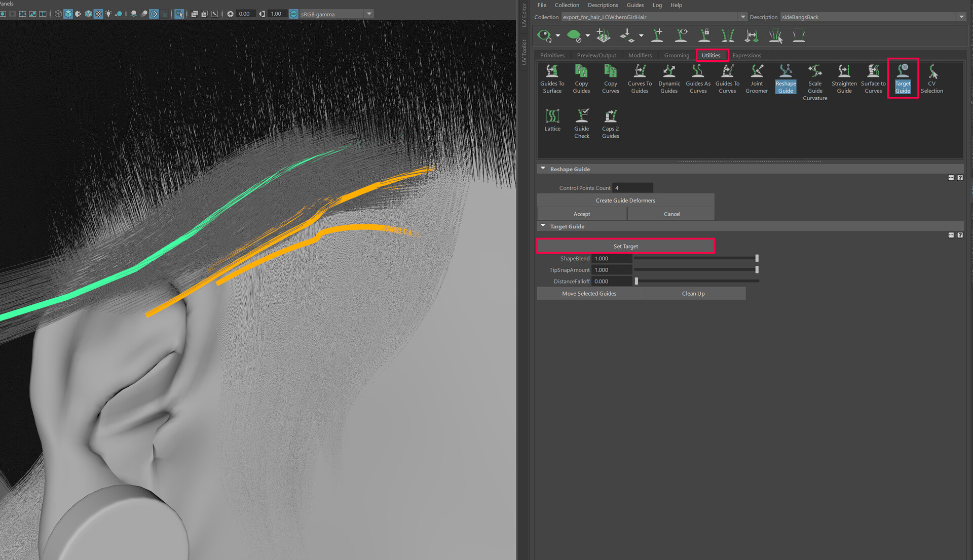Select the Copy Guides utility

tap(581, 78)
